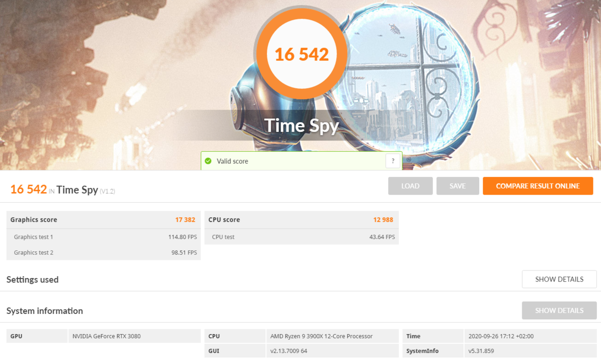Image resolution: width=601 pixels, height=364 pixels.
Task: Click the (V1.2) version text
Action: [107, 191]
